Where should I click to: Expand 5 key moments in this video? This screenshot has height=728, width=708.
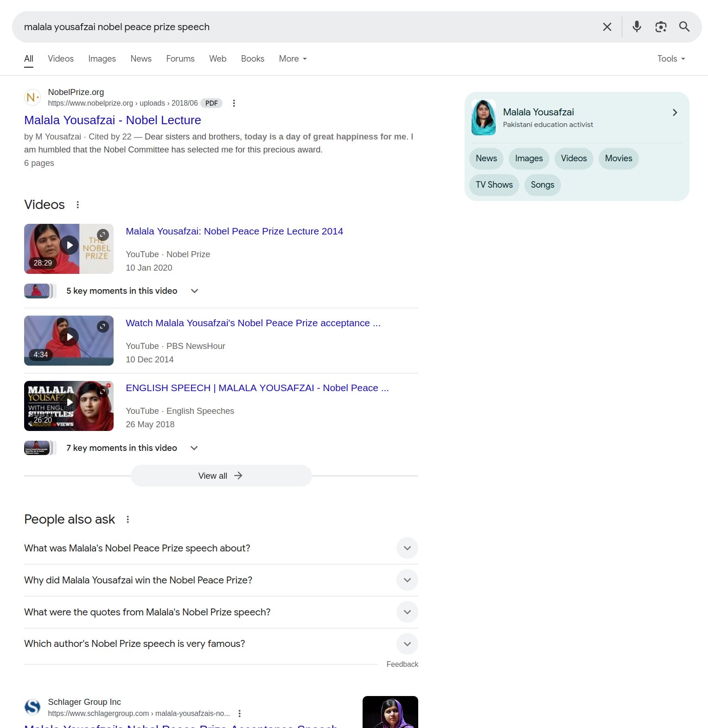pos(194,291)
